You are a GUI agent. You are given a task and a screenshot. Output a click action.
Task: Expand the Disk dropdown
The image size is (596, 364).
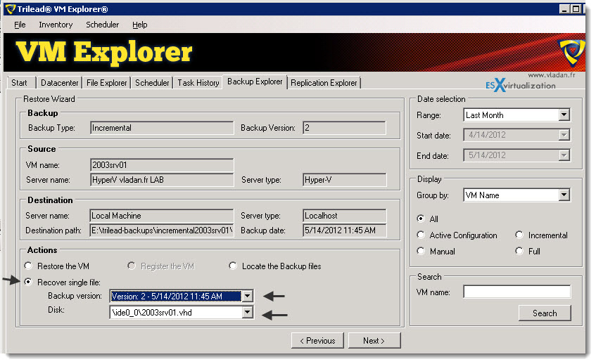[x=248, y=313]
